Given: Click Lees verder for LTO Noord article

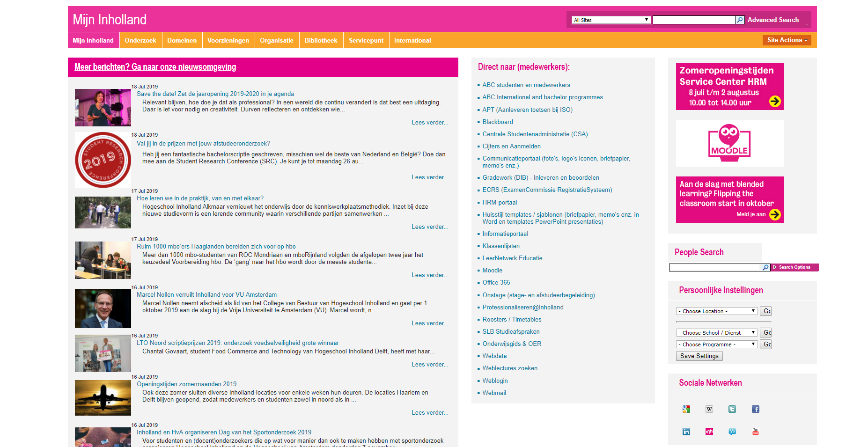Looking at the screenshot, I should coord(430,365).
